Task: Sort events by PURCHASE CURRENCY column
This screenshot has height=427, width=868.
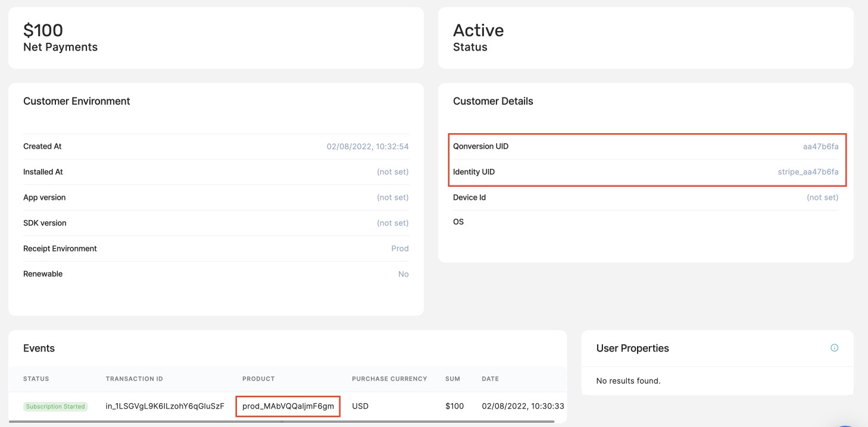Action: [x=389, y=379]
